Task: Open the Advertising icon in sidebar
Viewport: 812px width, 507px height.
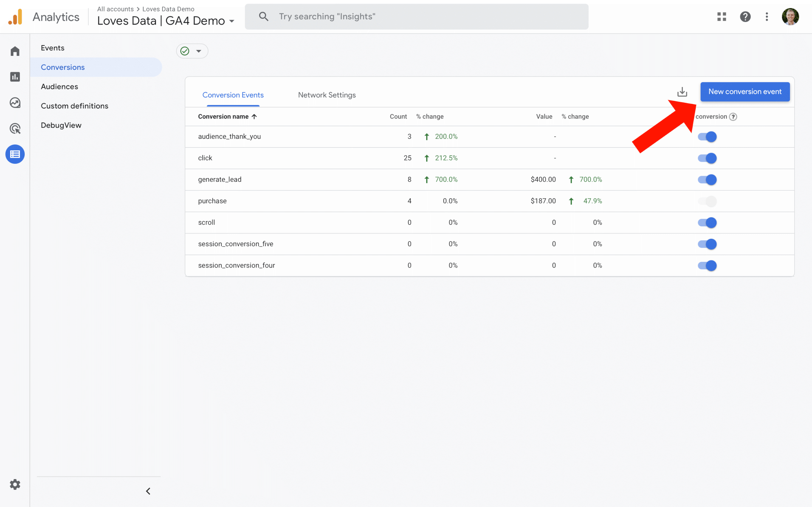Action: [x=15, y=128]
